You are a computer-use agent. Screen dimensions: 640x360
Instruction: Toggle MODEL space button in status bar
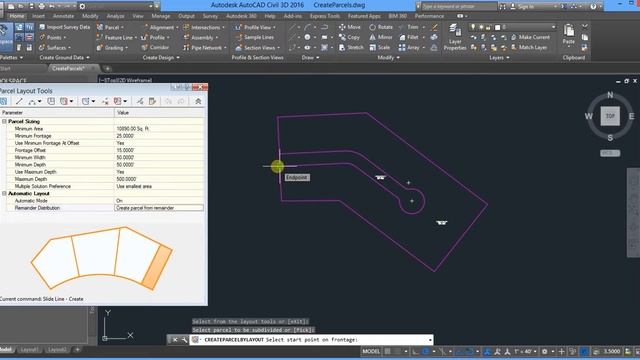pyautogui.click(x=371, y=351)
